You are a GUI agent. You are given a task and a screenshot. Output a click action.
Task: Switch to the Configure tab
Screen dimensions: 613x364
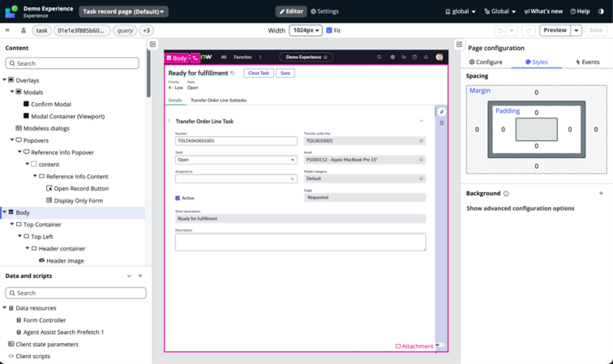(486, 62)
